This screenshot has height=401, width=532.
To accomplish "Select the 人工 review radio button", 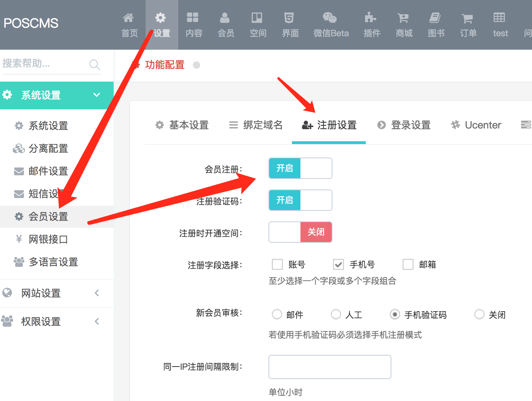I will point(336,314).
